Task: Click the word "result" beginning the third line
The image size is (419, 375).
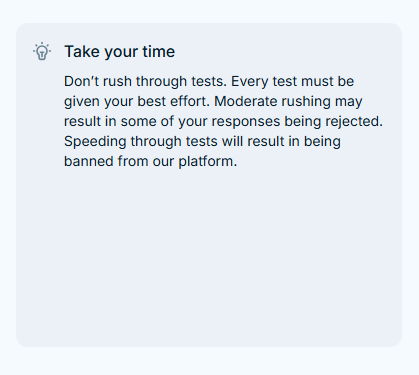Action: point(83,121)
